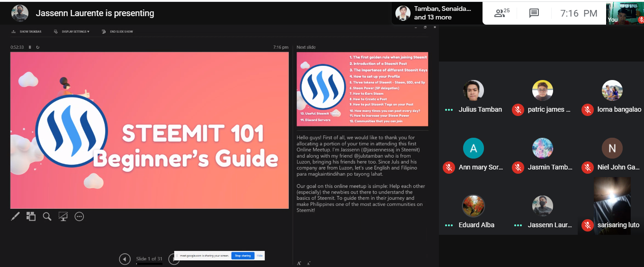Open the participants list showing 25 people
This screenshot has width=644, height=267.
[502, 13]
